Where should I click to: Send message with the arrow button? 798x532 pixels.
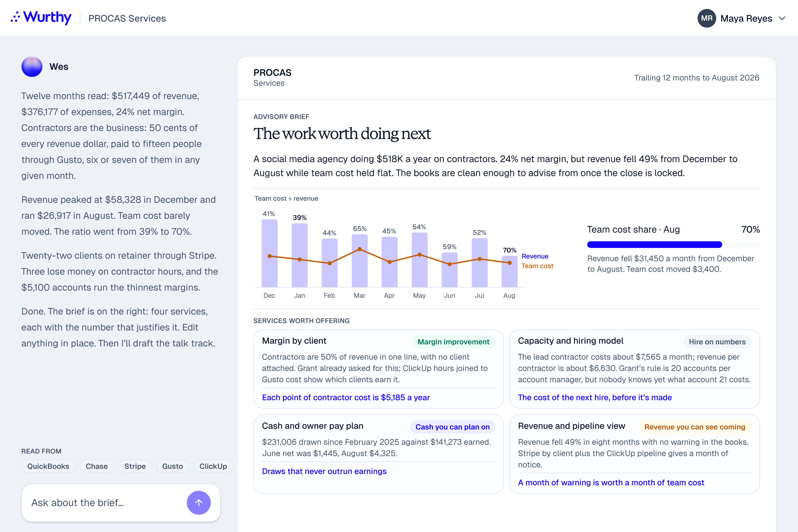point(199,502)
